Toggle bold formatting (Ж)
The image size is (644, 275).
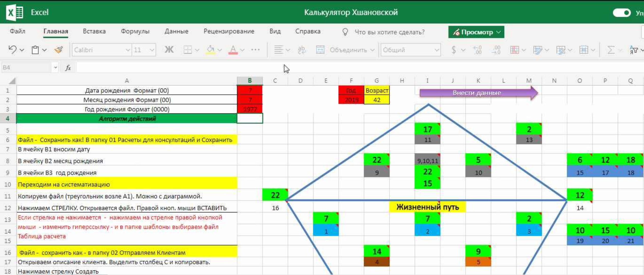pyautogui.click(x=169, y=50)
